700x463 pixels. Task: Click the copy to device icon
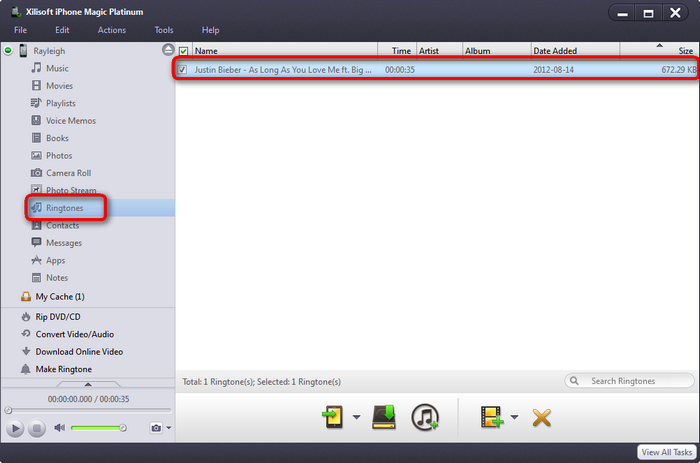coord(333,417)
